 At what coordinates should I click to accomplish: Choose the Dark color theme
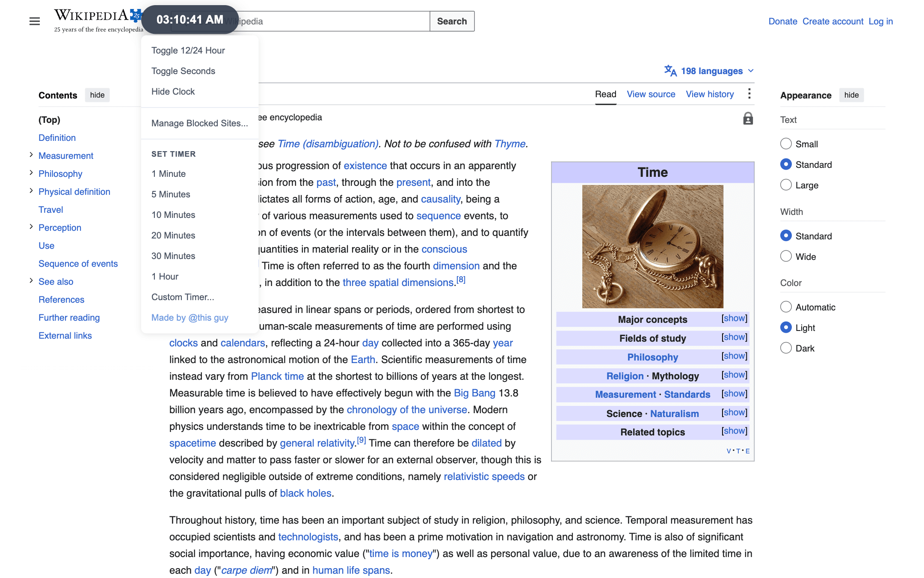(x=786, y=348)
